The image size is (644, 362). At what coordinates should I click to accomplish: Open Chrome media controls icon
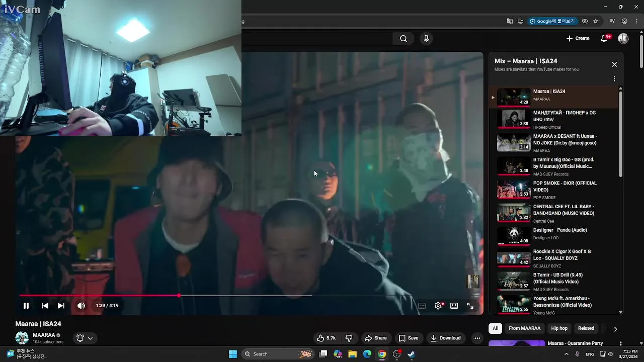click(x=612, y=21)
